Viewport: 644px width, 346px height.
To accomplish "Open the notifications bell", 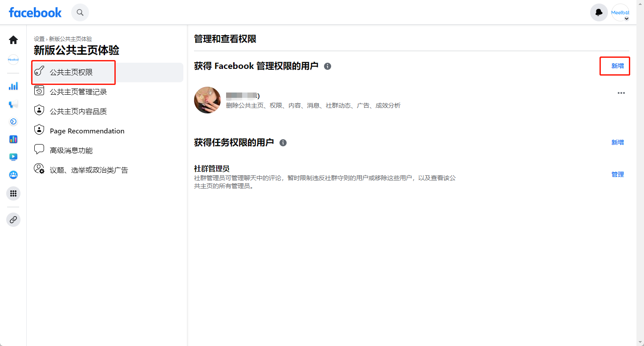I will pyautogui.click(x=599, y=12).
